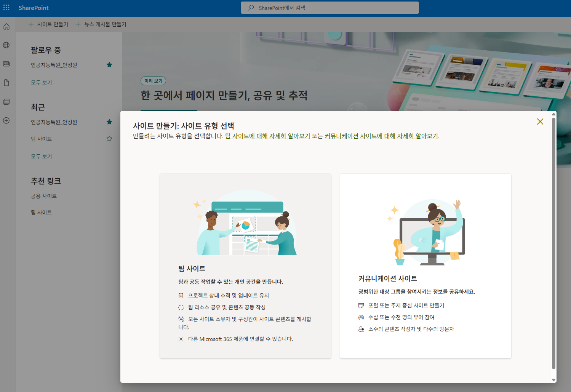Image resolution: width=571 pixels, height=392 pixels.
Task: Open 팀 사이트 under 추천 링크
Action: pos(42,212)
